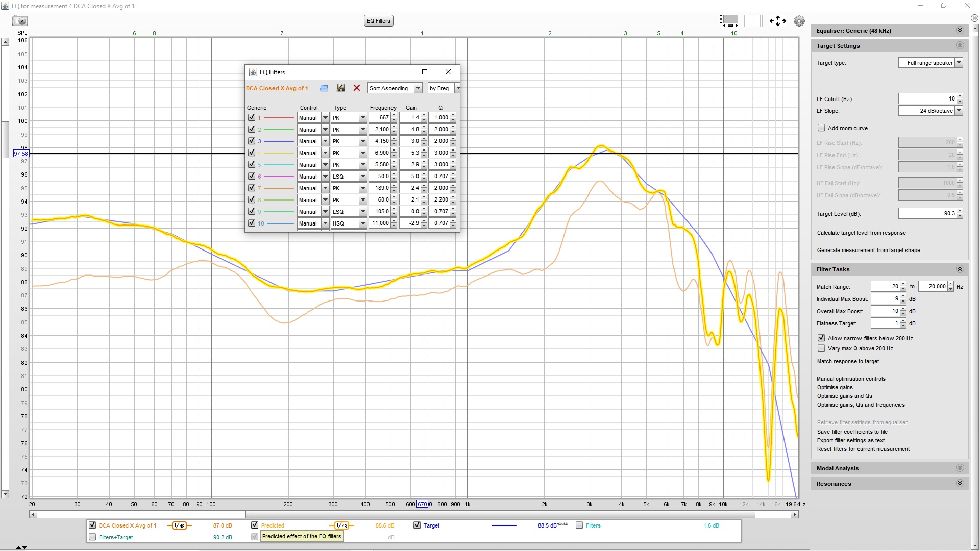980x551 pixels.
Task: Open graph controls gear icon
Action: 799,21
